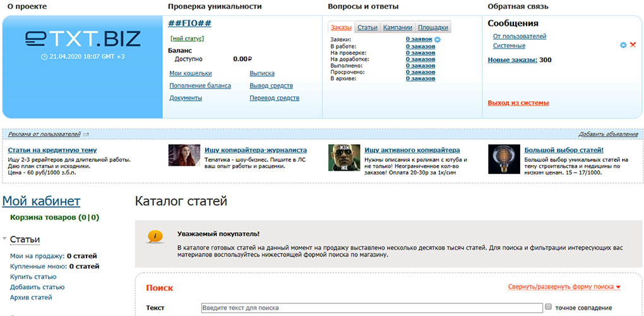Switch to the Статьи tab

(x=367, y=28)
